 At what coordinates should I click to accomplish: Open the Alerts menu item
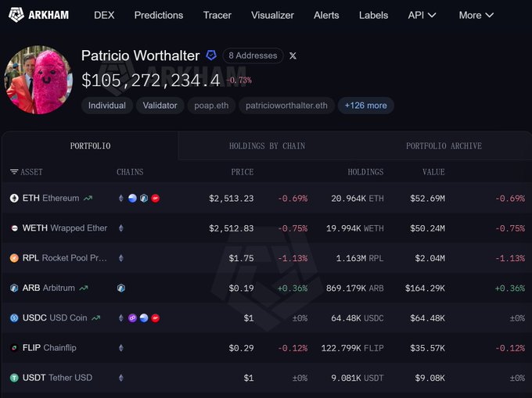(326, 16)
